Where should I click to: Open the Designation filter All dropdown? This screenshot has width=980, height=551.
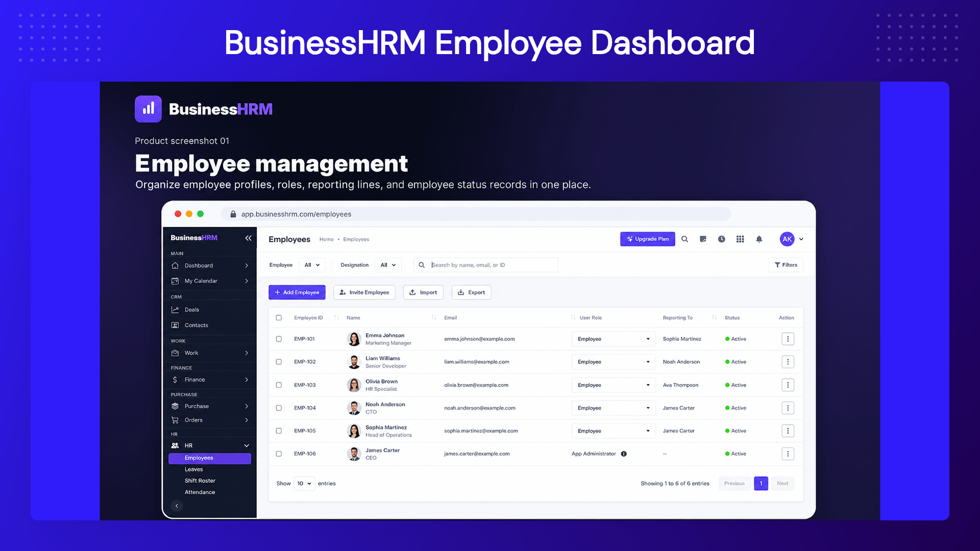point(388,265)
